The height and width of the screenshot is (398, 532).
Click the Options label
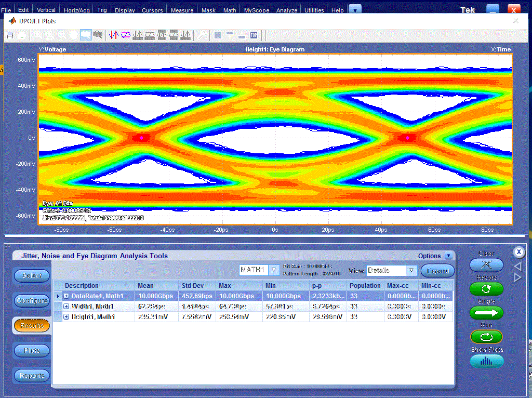pos(429,256)
